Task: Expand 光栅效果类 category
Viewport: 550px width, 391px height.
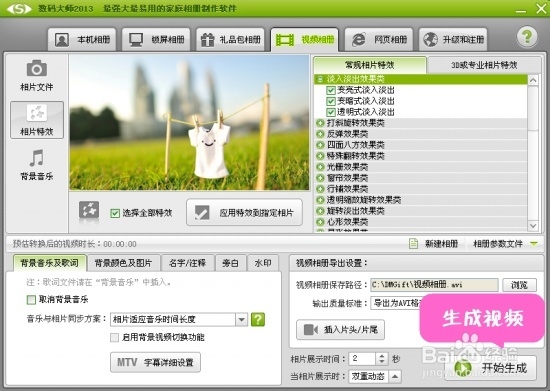Action: click(320, 167)
